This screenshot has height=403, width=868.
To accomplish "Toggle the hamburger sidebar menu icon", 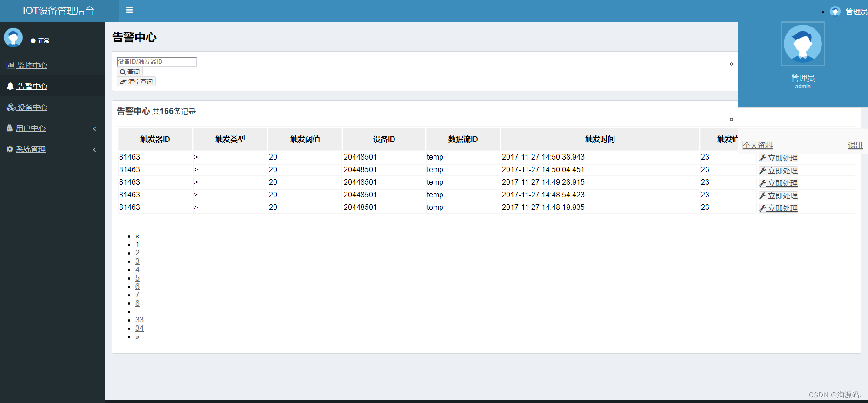I will (129, 11).
